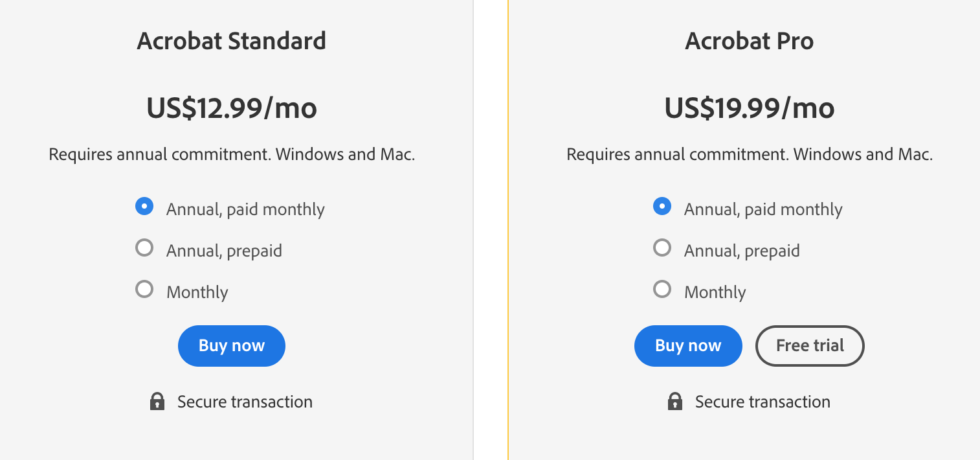Click the annual commitment note under Acrobat Standard
This screenshot has width=980, height=460.
point(231,154)
